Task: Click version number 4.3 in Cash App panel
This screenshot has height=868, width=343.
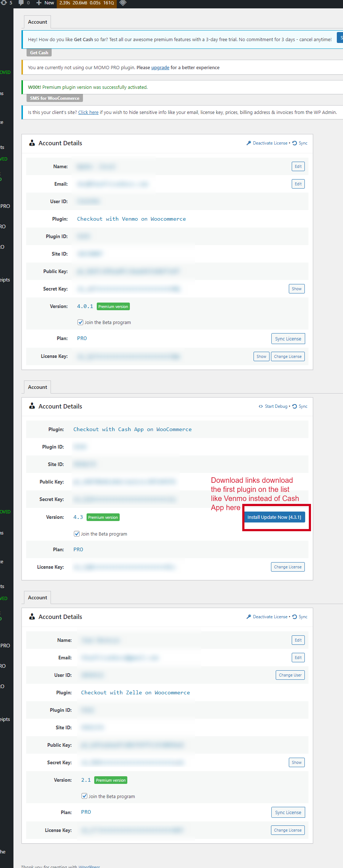Action: [78, 517]
